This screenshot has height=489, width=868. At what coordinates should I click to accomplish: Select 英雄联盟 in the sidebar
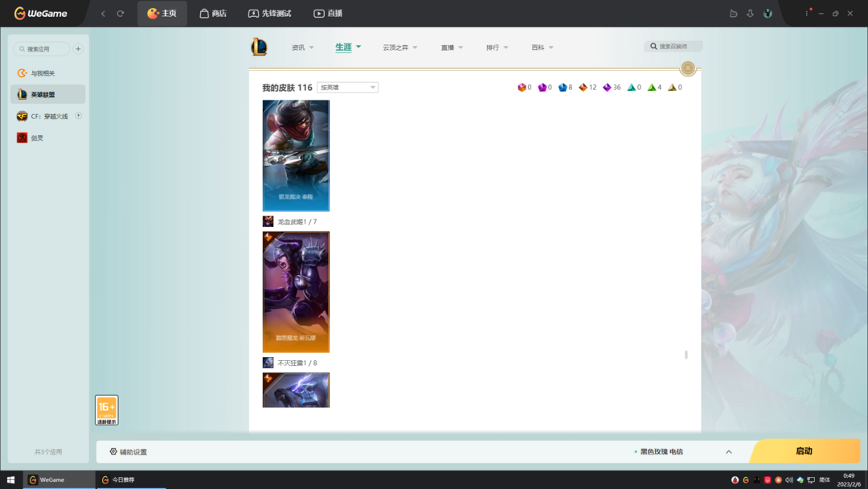48,95
